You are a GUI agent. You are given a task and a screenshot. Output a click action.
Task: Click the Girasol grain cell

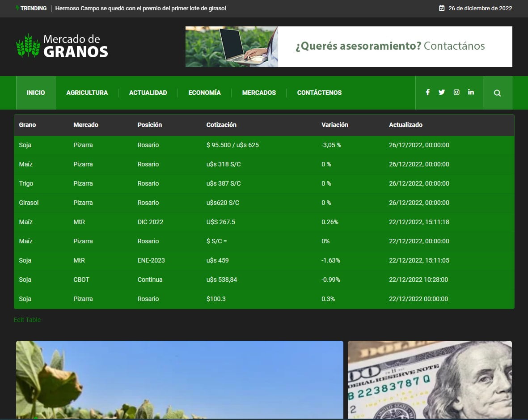point(29,203)
